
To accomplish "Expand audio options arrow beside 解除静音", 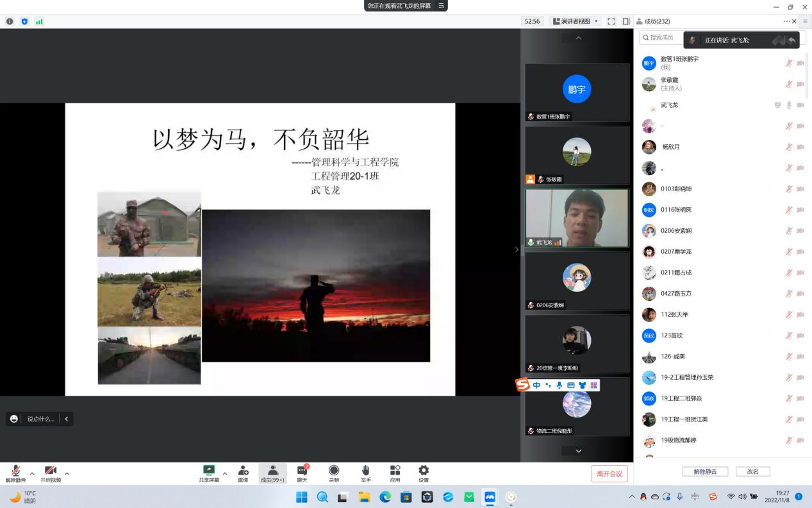I will tap(32, 473).
